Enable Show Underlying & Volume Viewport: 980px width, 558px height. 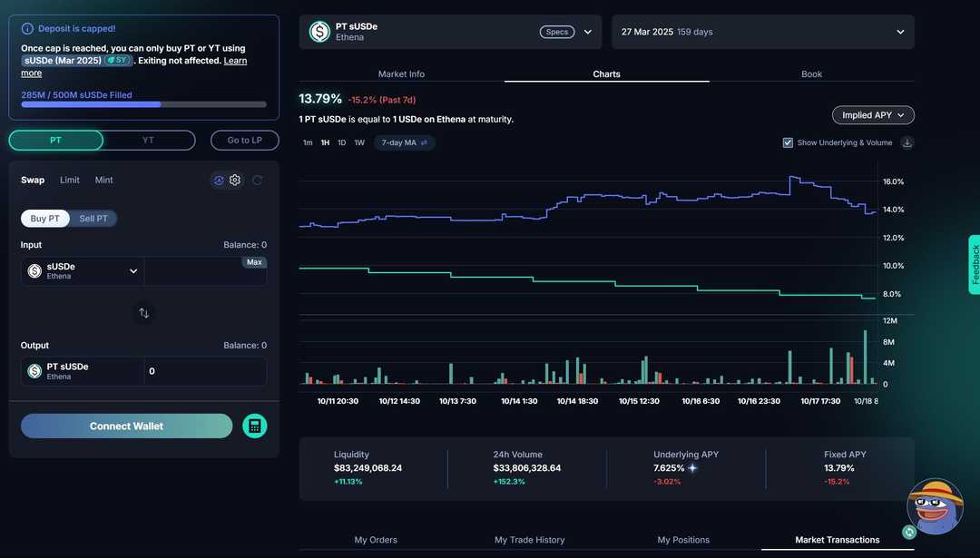click(788, 142)
